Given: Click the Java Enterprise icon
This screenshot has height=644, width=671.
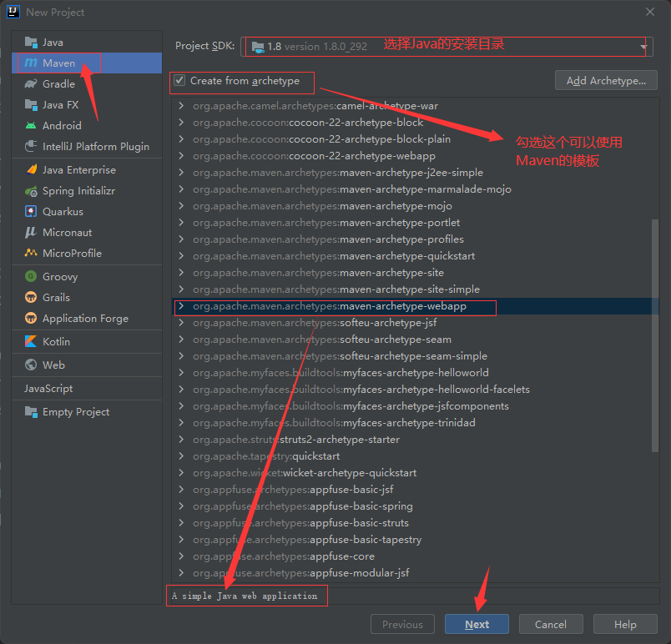Looking at the screenshot, I should 31,170.
